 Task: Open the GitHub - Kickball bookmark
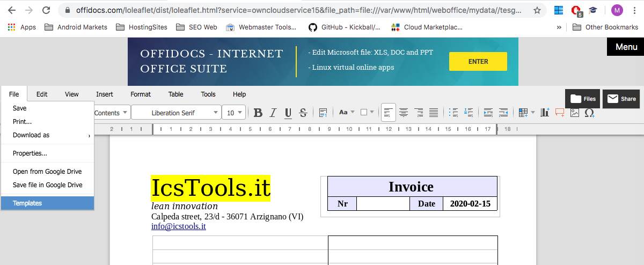click(x=345, y=27)
